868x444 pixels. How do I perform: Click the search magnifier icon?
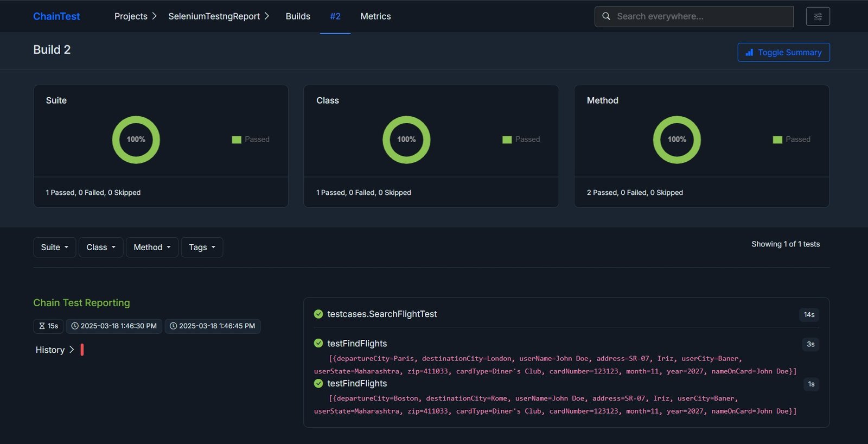point(606,16)
